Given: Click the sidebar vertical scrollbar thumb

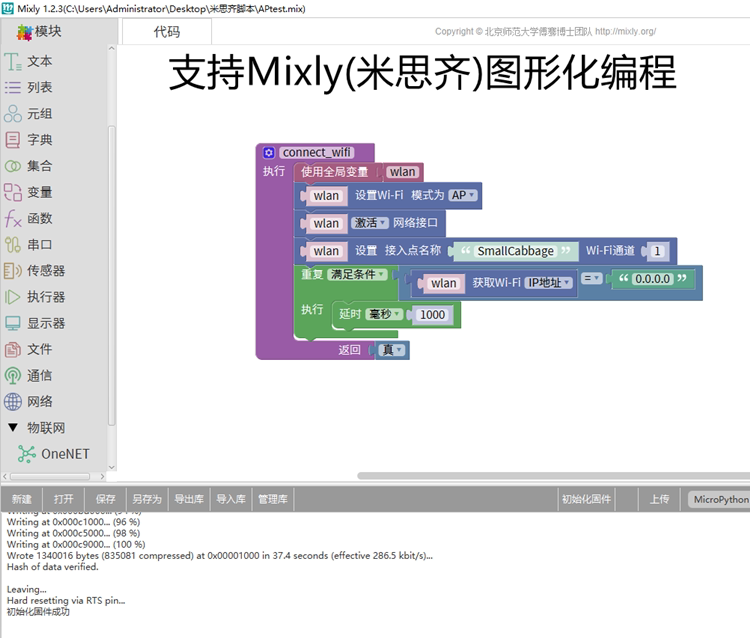Looking at the screenshot, I should (x=111, y=275).
